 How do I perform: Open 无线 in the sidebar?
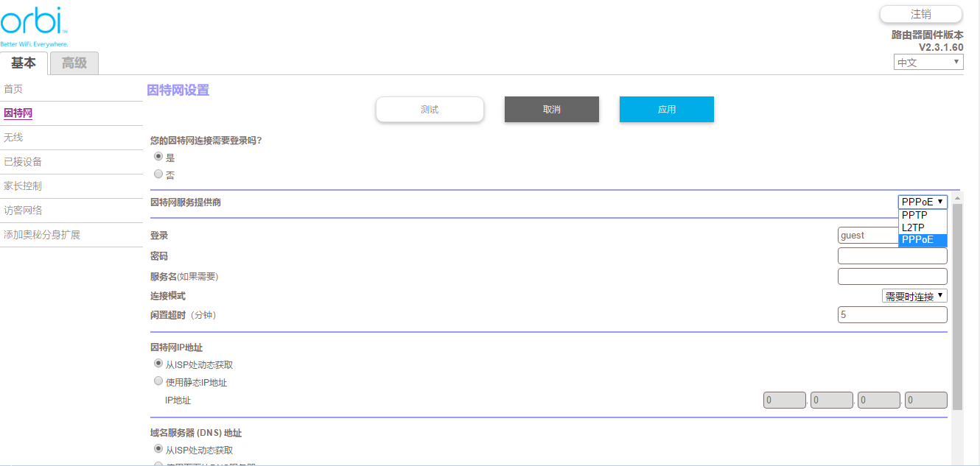[x=13, y=138]
